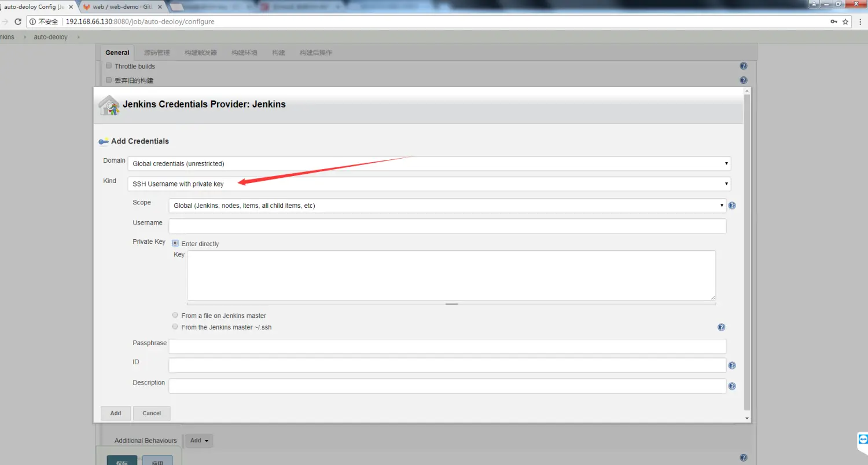
Task: Select the Enter directly radio button
Action: pos(175,243)
